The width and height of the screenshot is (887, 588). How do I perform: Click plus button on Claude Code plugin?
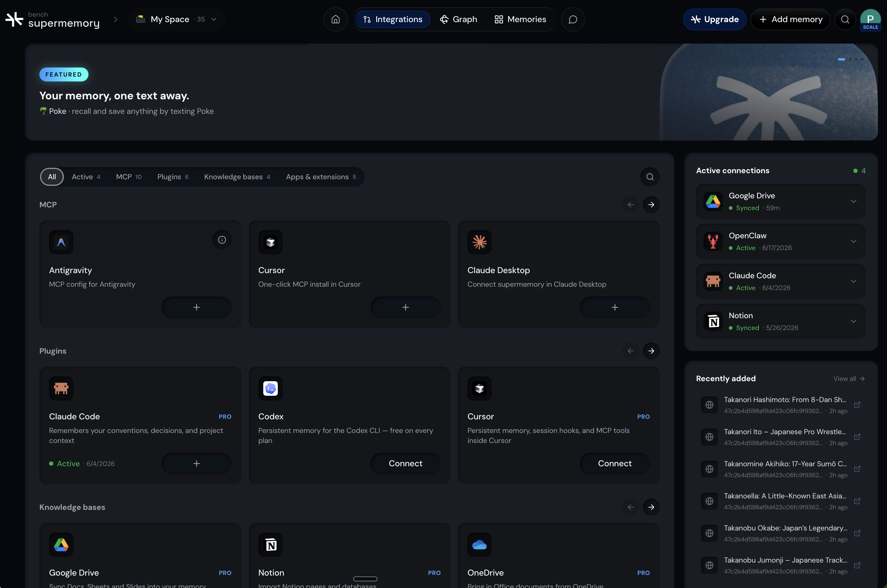pyautogui.click(x=196, y=464)
